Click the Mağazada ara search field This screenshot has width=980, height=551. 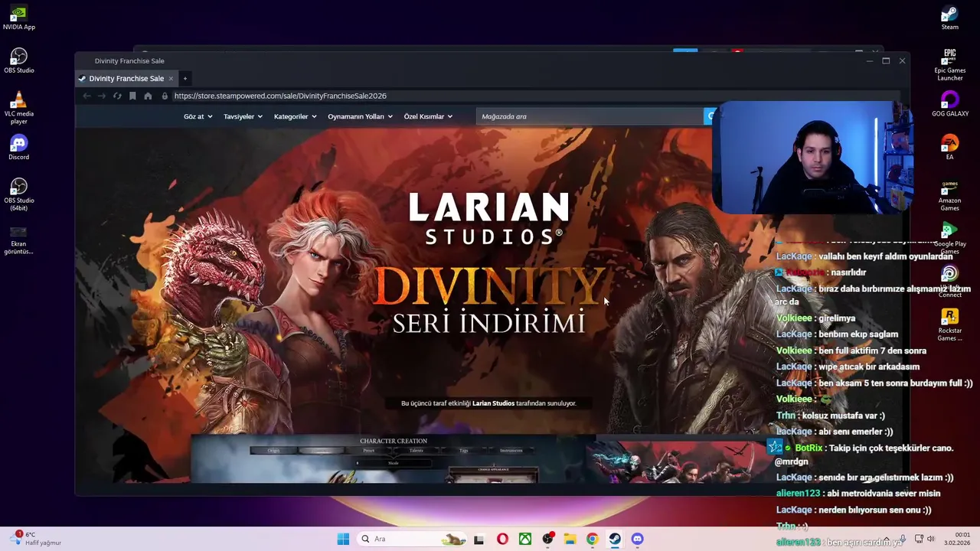(590, 116)
